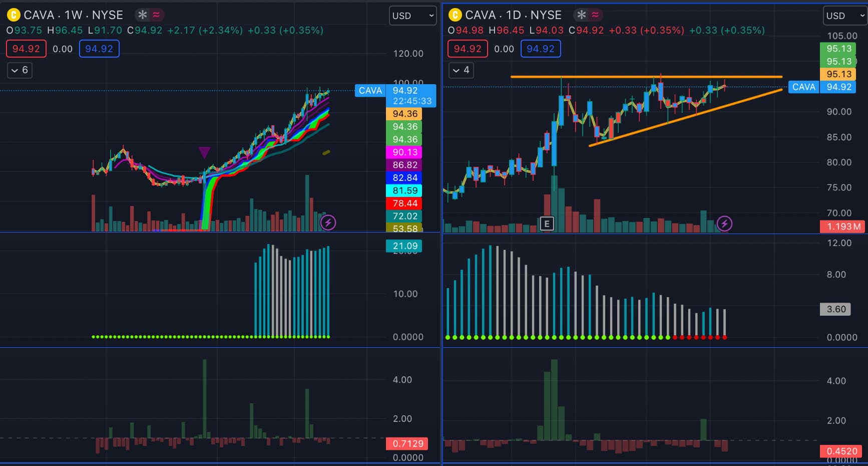Open the lightning bolt icon on daily chart
Screen dimensions: 868x466
coord(724,223)
